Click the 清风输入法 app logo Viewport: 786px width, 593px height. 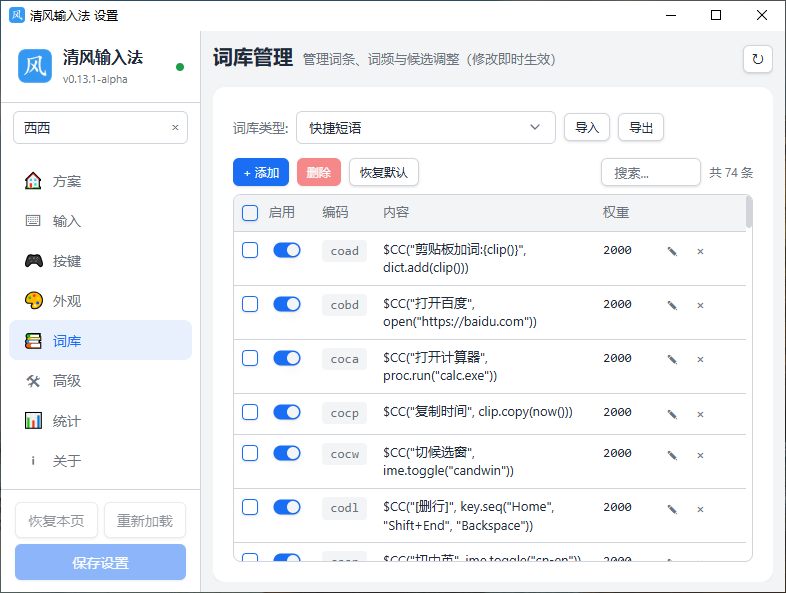click(35, 66)
